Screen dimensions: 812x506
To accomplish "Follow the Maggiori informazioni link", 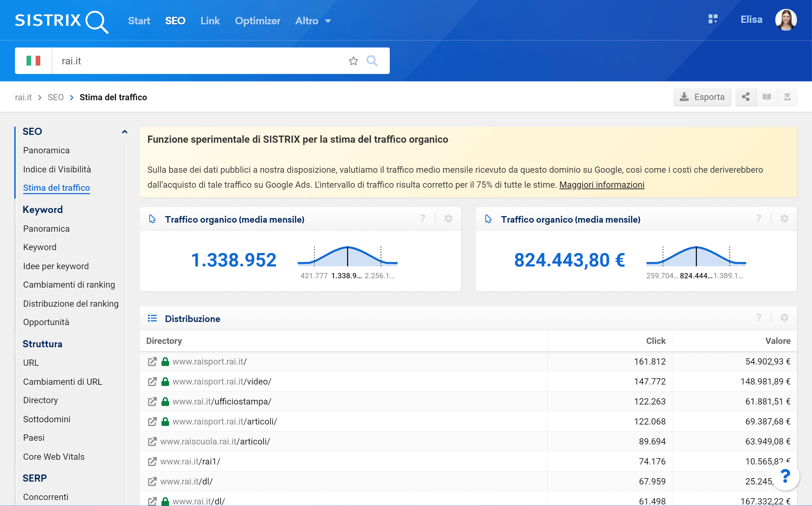I will click(x=602, y=185).
